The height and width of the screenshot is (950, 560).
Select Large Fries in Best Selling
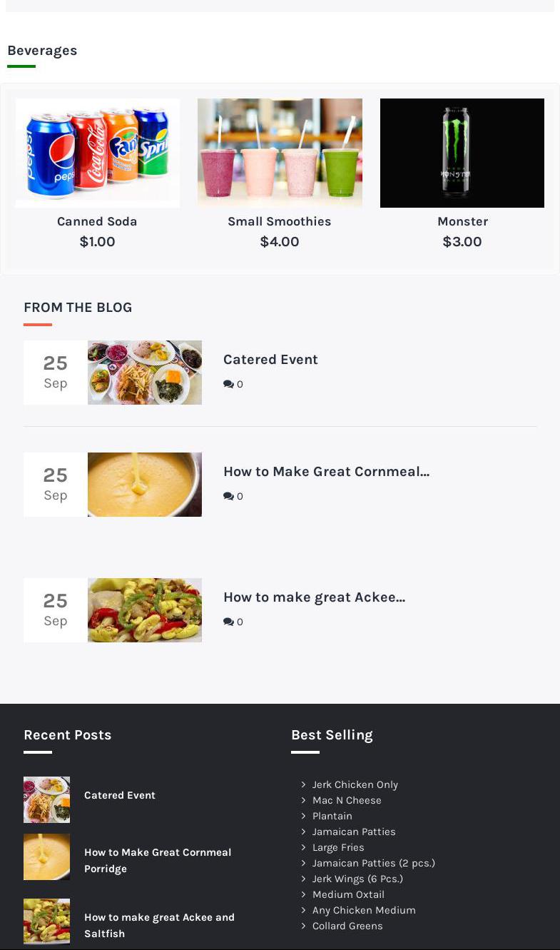tap(338, 847)
